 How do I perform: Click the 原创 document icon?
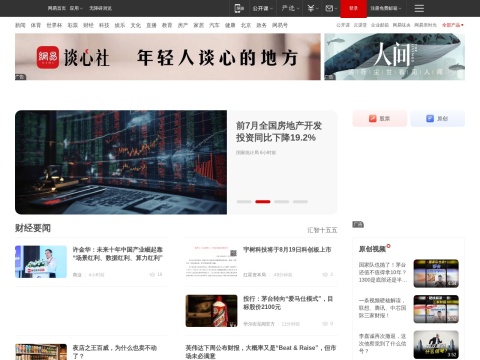(430, 119)
